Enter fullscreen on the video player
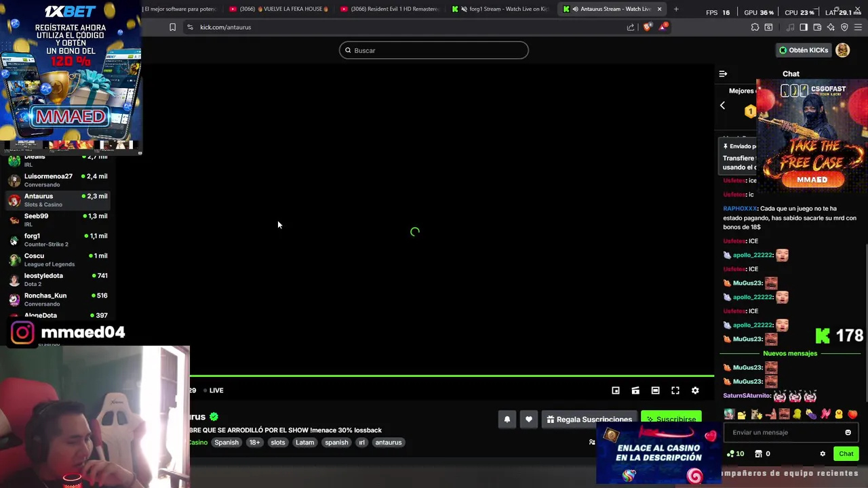Screen dimensions: 868x488 point(675,390)
